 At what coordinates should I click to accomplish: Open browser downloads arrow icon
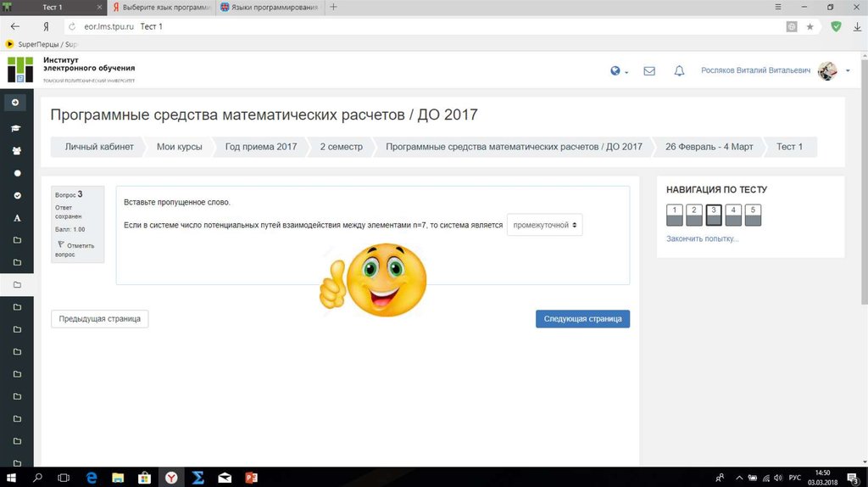pyautogui.click(x=857, y=26)
